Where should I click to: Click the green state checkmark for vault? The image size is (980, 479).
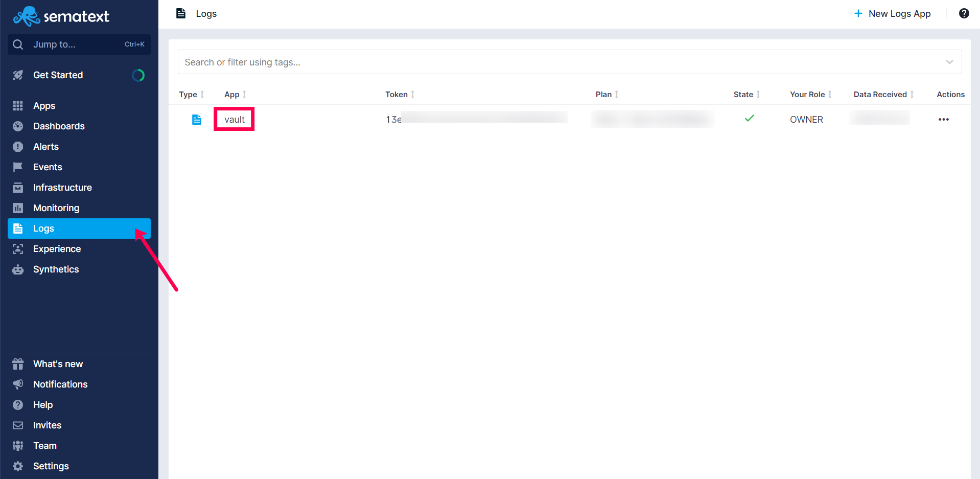click(x=750, y=119)
